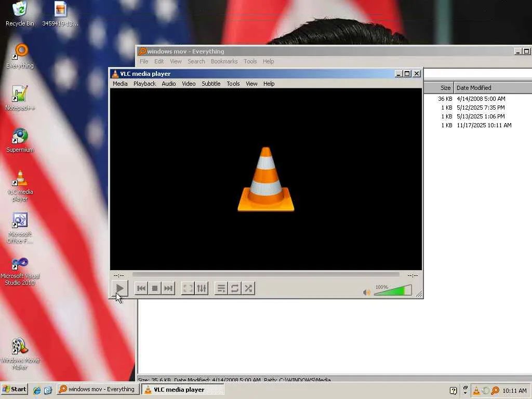532x399 pixels.
Task: Open the VLC Audio menu
Action: coord(169,84)
